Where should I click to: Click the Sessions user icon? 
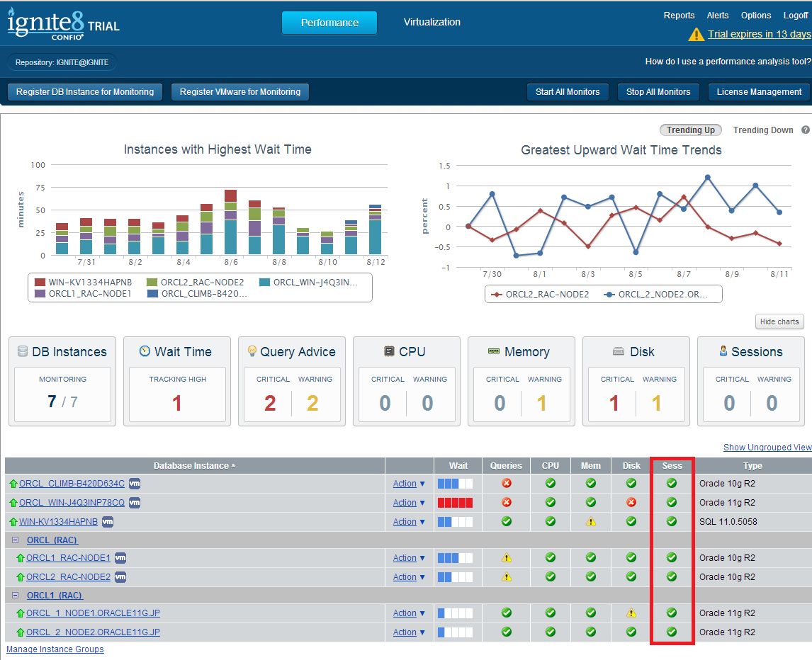tap(723, 351)
